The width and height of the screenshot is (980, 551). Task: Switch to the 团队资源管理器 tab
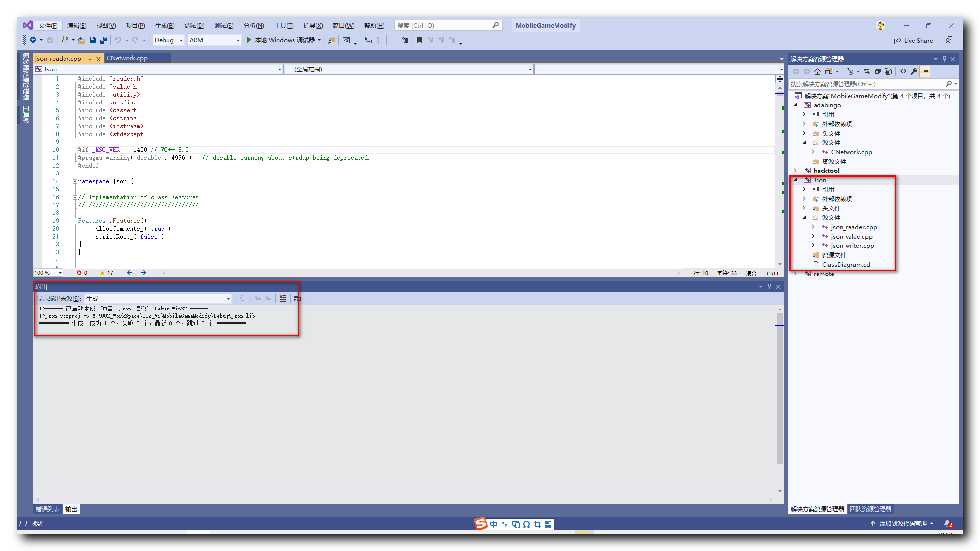coord(870,509)
